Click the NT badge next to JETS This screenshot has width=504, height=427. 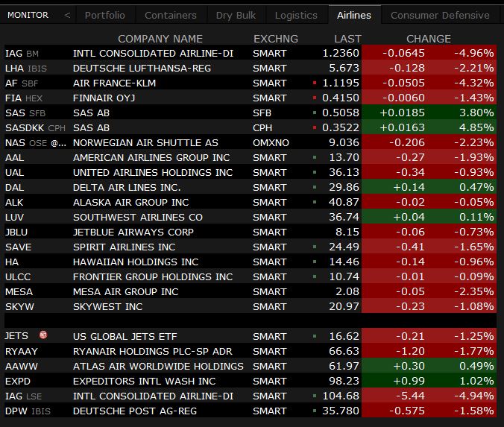43,335
